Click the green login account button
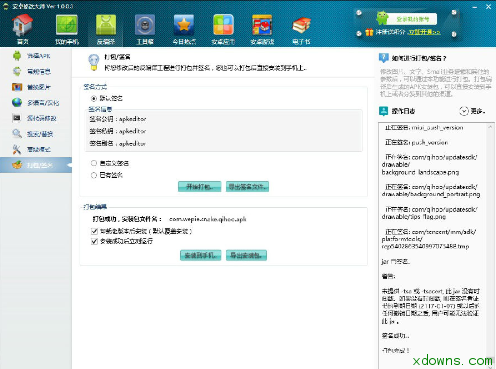496x369 pixels. point(412,19)
